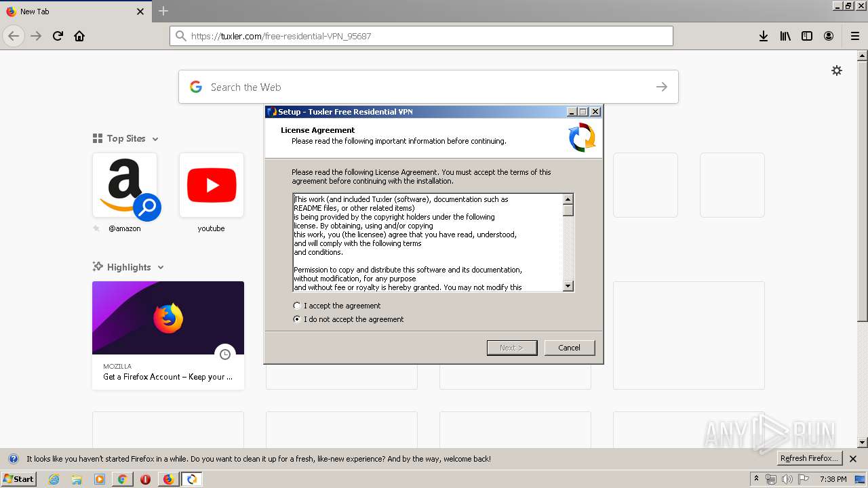Dismiss the Firefox notification bar
868x488 pixels.
[854, 459]
